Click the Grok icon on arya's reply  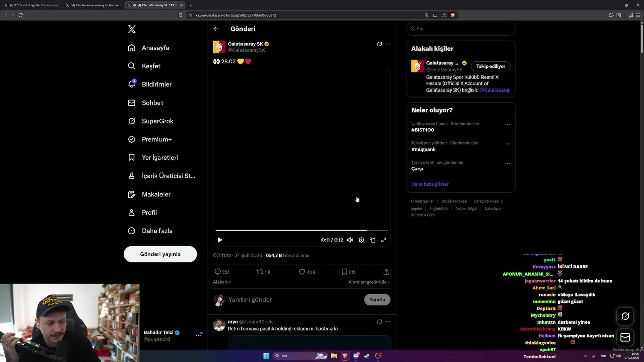pos(379,322)
